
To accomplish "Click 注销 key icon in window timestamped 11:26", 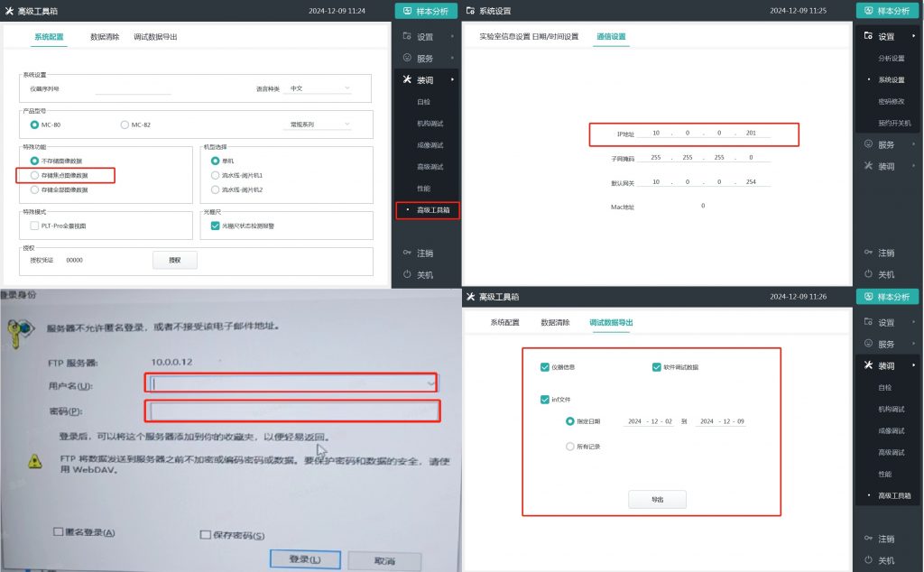I will [x=868, y=539].
